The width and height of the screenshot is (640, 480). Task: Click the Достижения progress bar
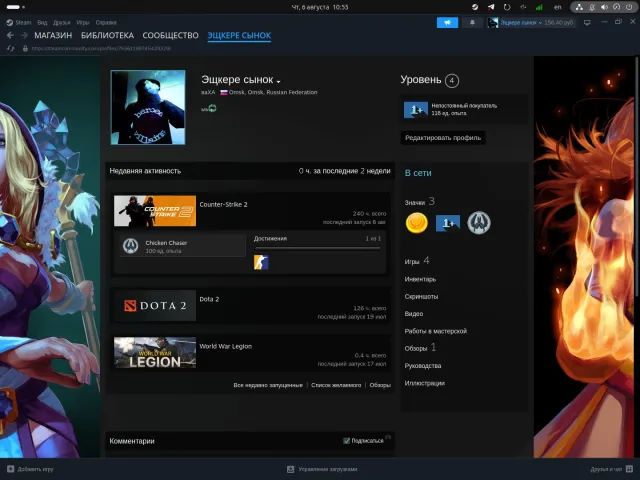click(317, 248)
